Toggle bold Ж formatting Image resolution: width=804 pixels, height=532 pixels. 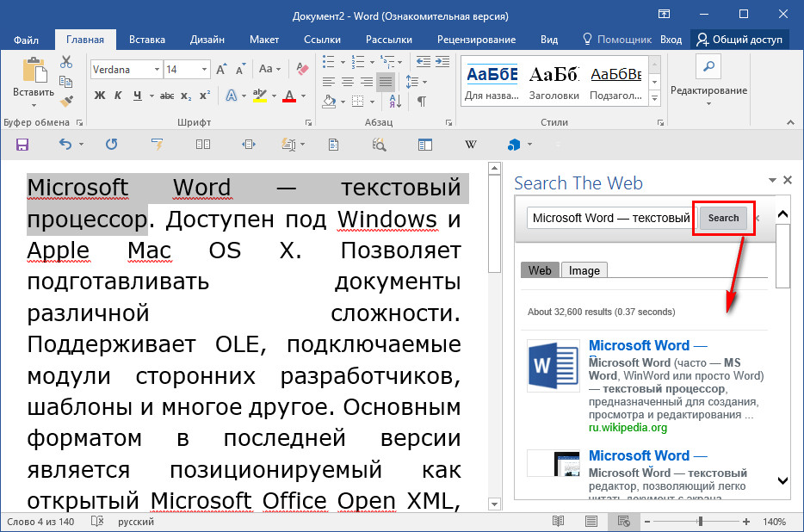click(x=100, y=96)
